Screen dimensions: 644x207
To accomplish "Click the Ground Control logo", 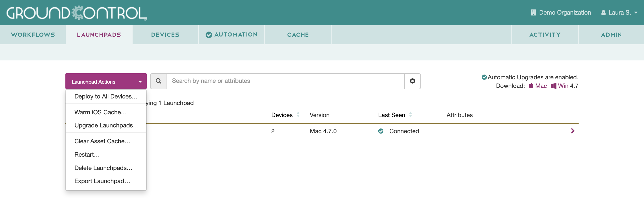I will coord(77,13).
